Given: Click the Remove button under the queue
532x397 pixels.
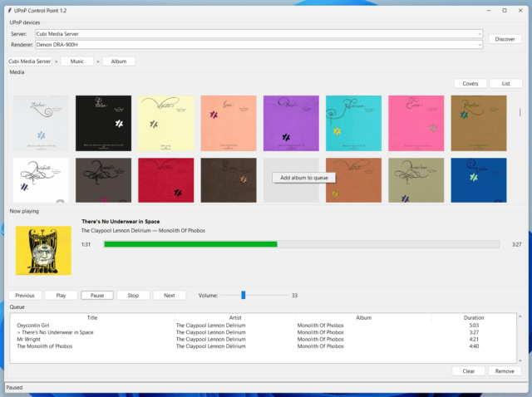Looking at the screenshot, I should [505, 371].
